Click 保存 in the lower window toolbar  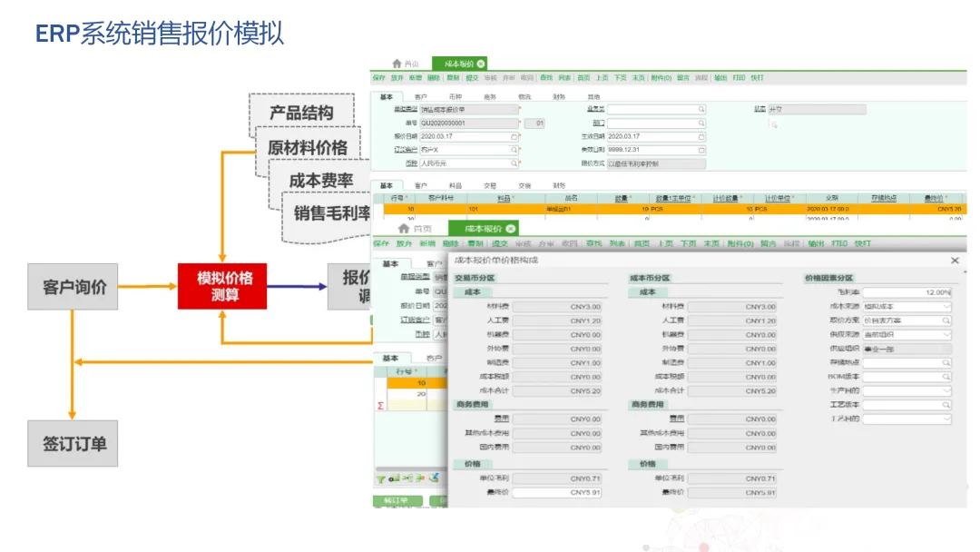coord(380,244)
